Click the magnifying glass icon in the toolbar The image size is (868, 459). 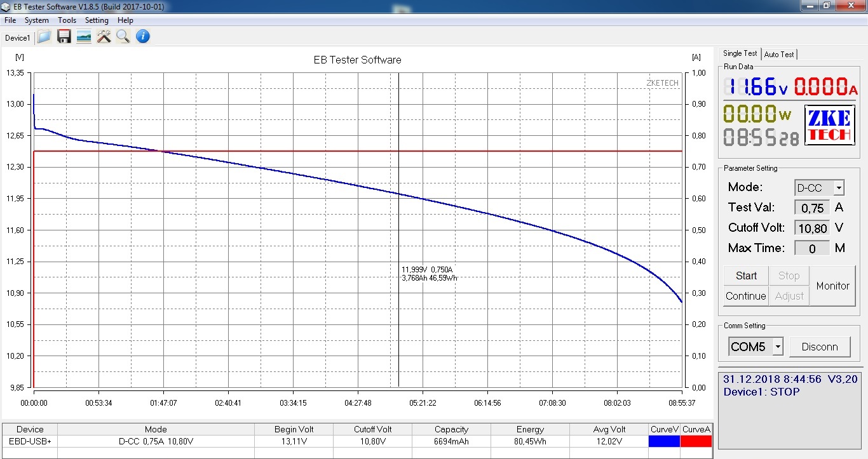point(123,37)
